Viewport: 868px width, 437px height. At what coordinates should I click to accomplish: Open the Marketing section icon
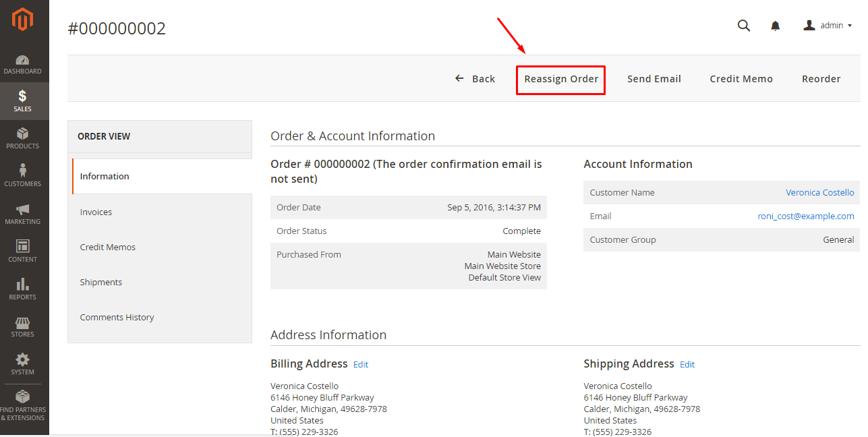point(23,212)
